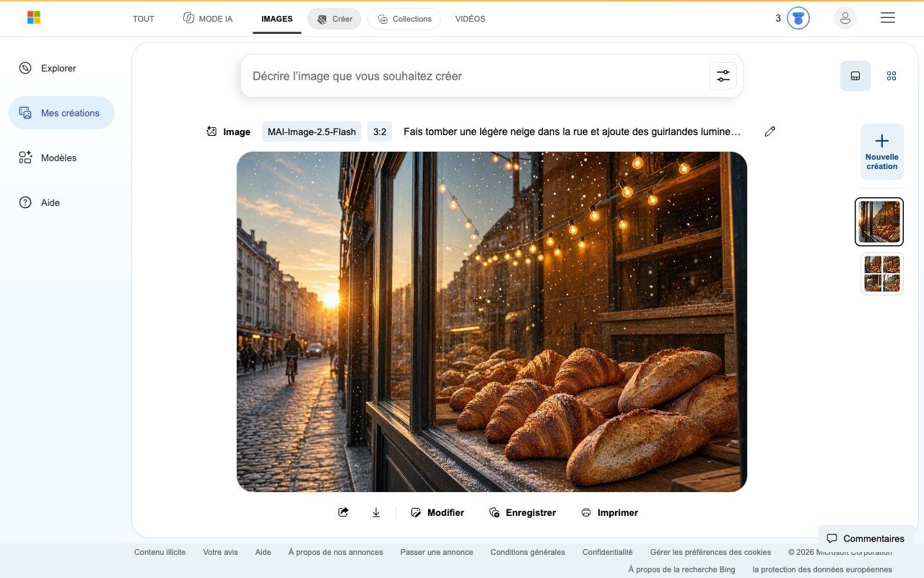Viewport: 924px width, 578px height.
Task: Click the MAI-Image-2.5-Flash model tag
Action: click(x=312, y=131)
